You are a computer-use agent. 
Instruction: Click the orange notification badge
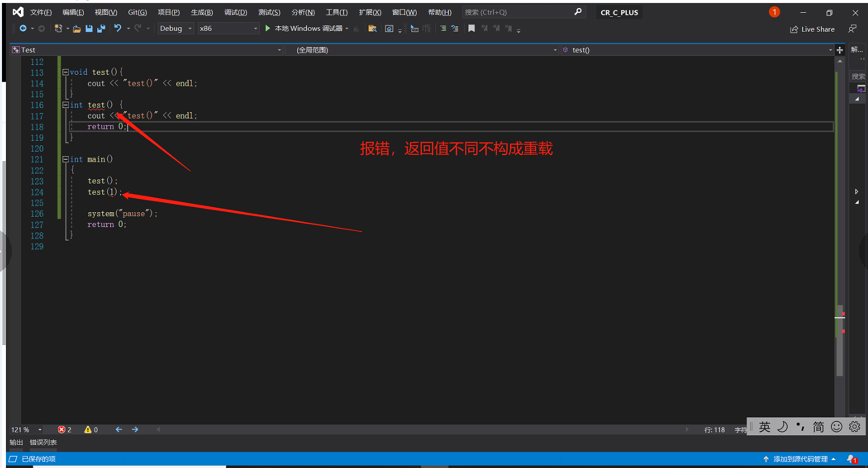tap(774, 12)
